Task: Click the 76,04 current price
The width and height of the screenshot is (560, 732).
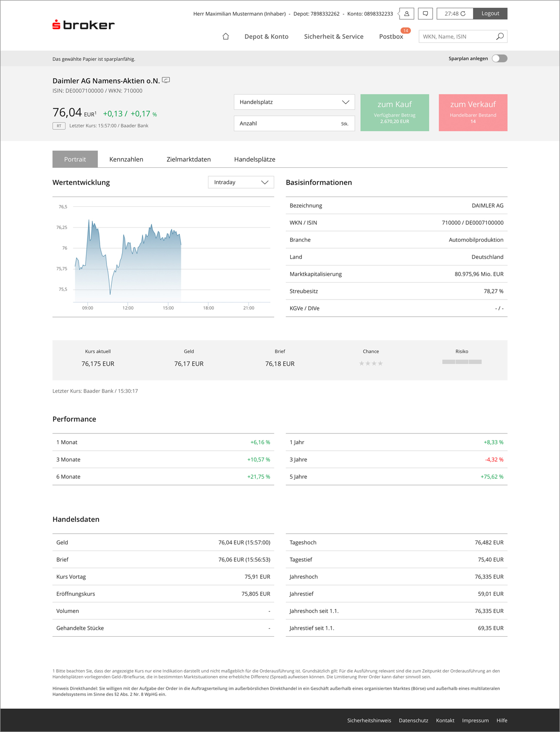Action: point(67,112)
